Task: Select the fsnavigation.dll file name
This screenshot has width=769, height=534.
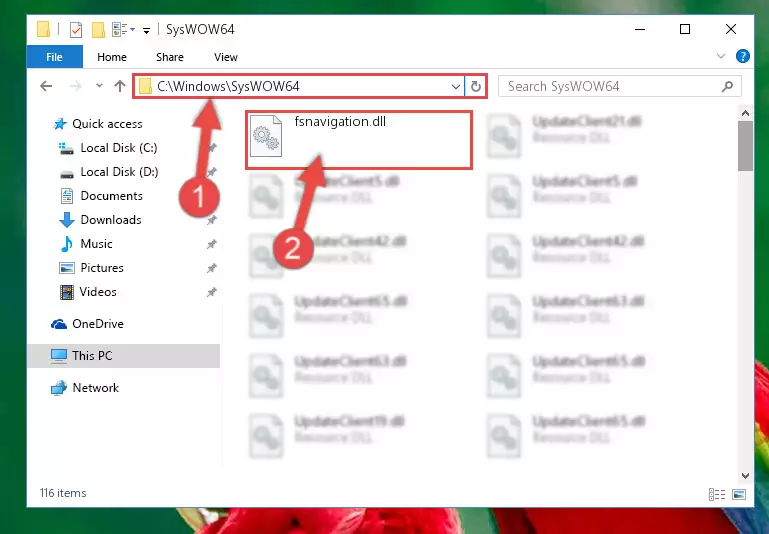Action: (x=340, y=122)
